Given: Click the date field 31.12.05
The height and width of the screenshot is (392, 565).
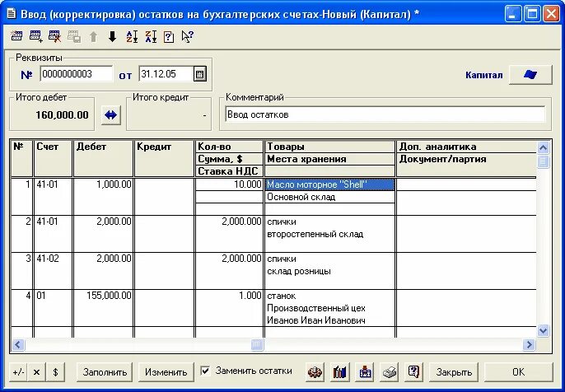Looking at the screenshot, I should coord(166,74).
